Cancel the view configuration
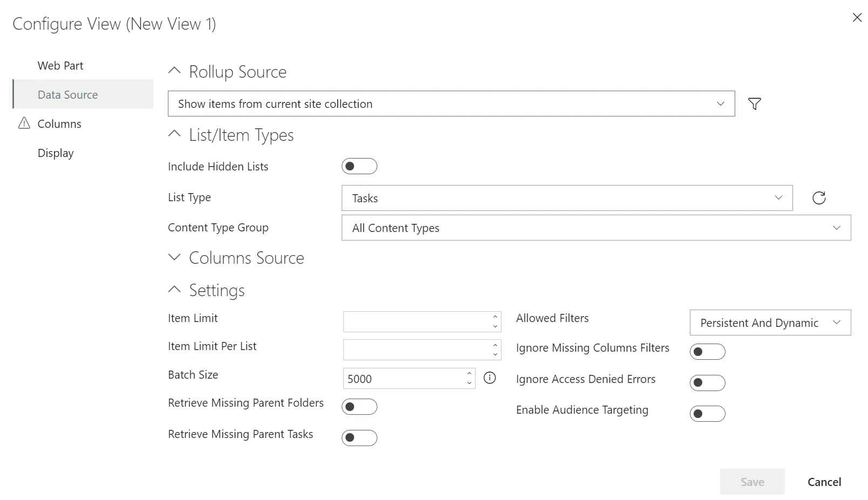 point(824,482)
